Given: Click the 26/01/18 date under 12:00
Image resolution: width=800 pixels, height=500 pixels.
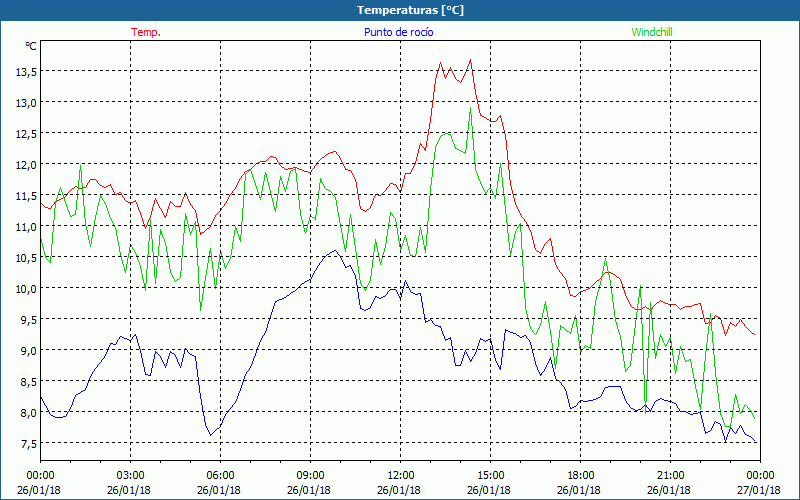Looking at the screenshot, I should coord(399,490).
